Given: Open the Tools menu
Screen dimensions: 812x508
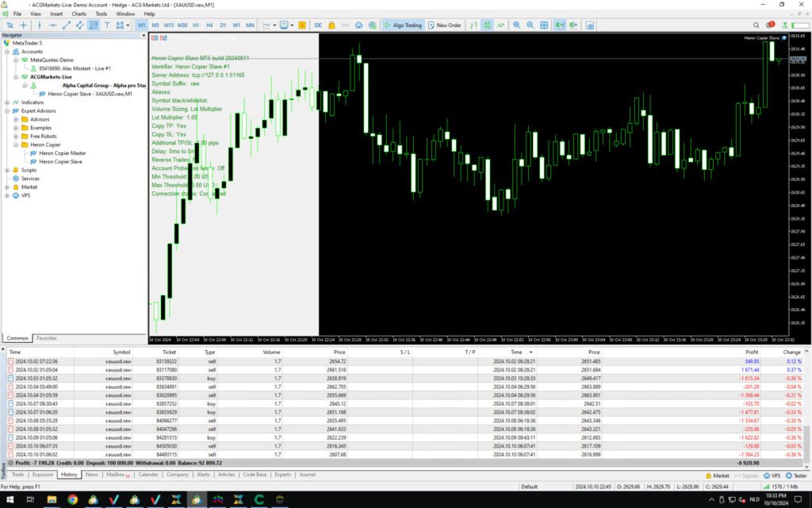Looking at the screenshot, I should point(101,14).
